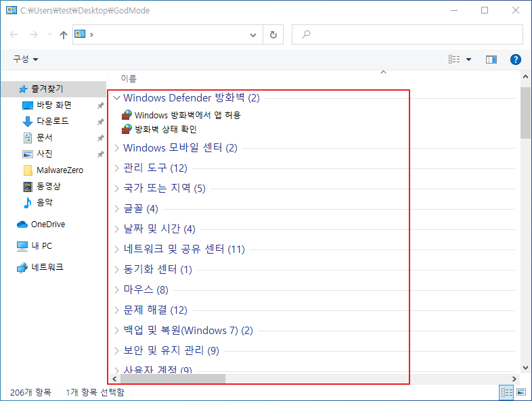Click the vertical scrollbar down arrow

coord(525,368)
